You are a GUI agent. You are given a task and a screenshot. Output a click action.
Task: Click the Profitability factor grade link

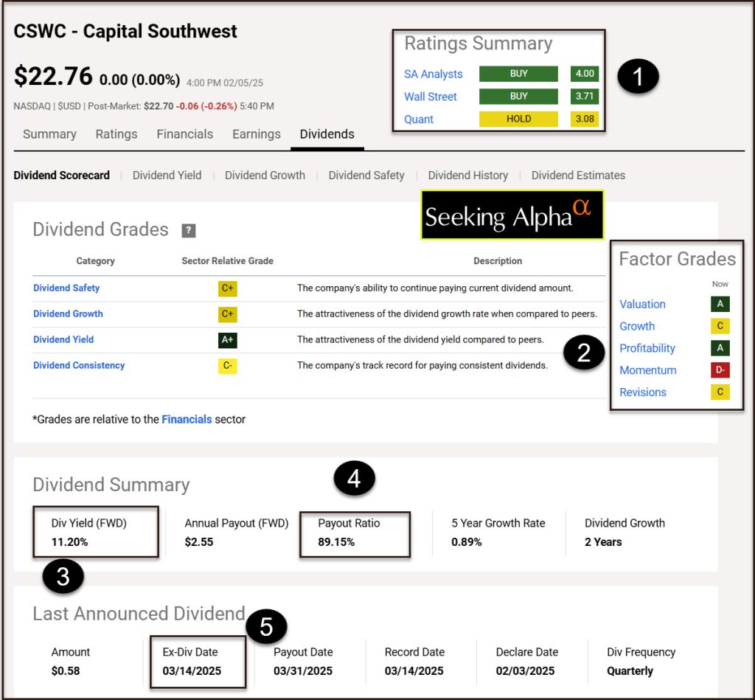pyautogui.click(x=647, y=348)
